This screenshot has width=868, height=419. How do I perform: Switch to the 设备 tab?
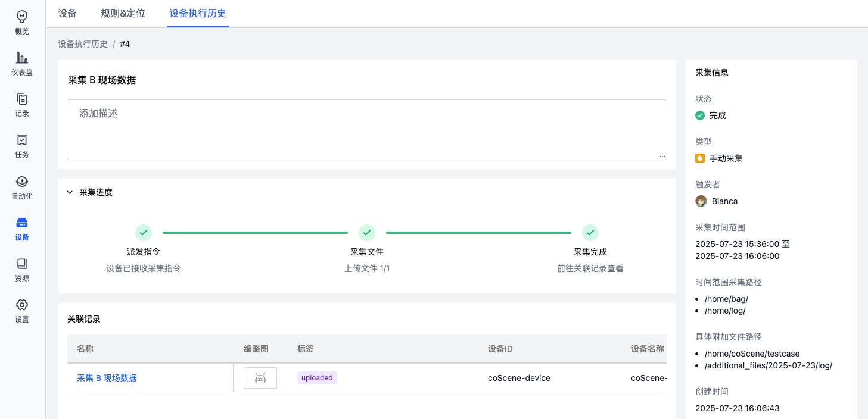[67, 13]
